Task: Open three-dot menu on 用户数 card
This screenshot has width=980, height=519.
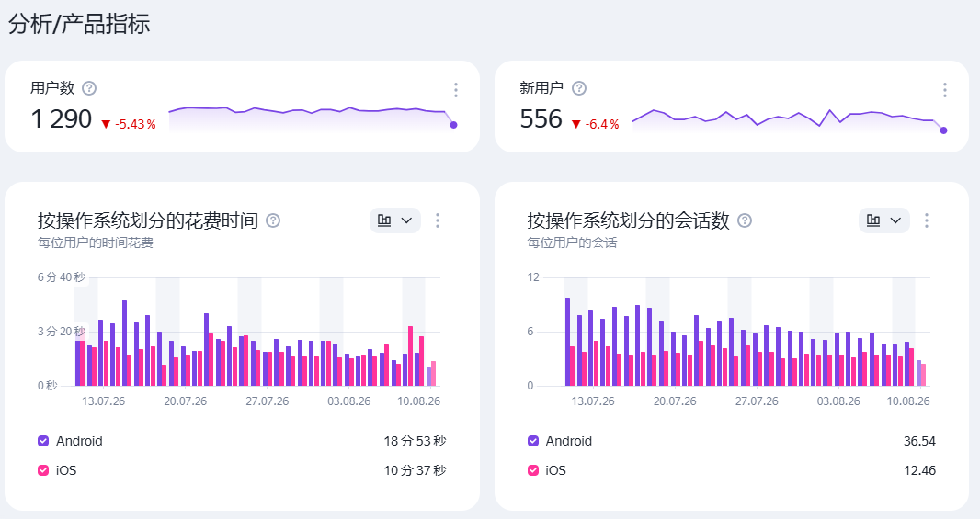Action: [456, 90]
